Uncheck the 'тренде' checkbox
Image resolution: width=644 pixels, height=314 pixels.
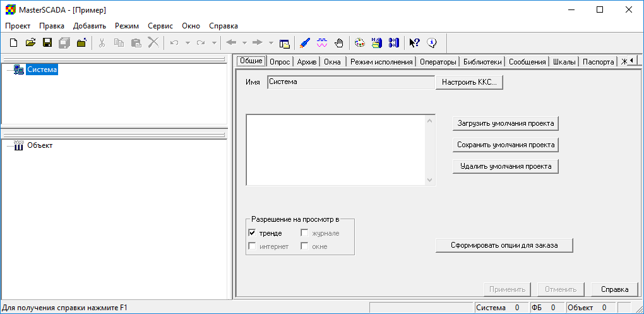click(253, 233)
